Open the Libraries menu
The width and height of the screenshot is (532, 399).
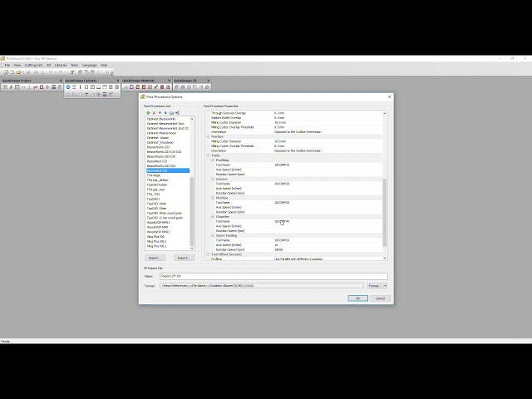pyautogui.click(x=61, y=65)
